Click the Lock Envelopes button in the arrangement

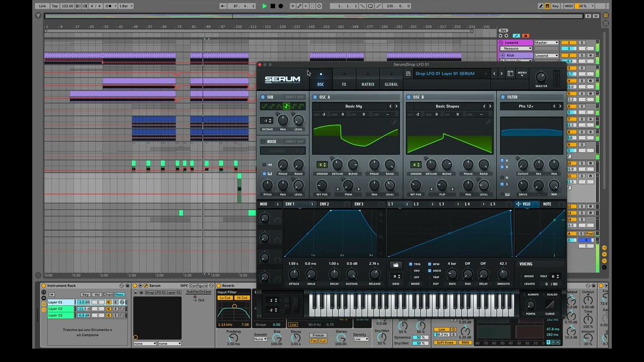point(525,36)
